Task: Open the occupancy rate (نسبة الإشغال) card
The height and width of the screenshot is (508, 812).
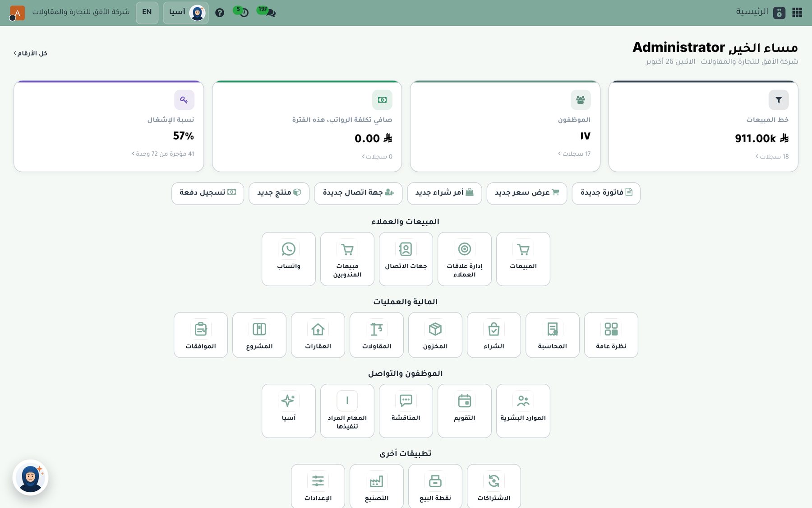Action: (x=109, y=126)
